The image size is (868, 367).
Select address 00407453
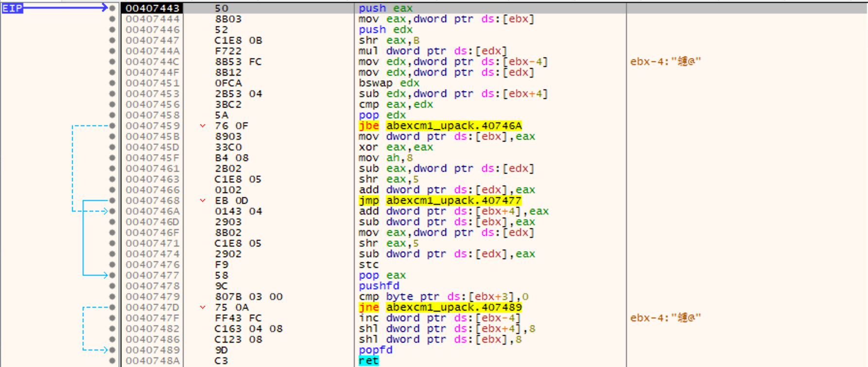(153, 94)
